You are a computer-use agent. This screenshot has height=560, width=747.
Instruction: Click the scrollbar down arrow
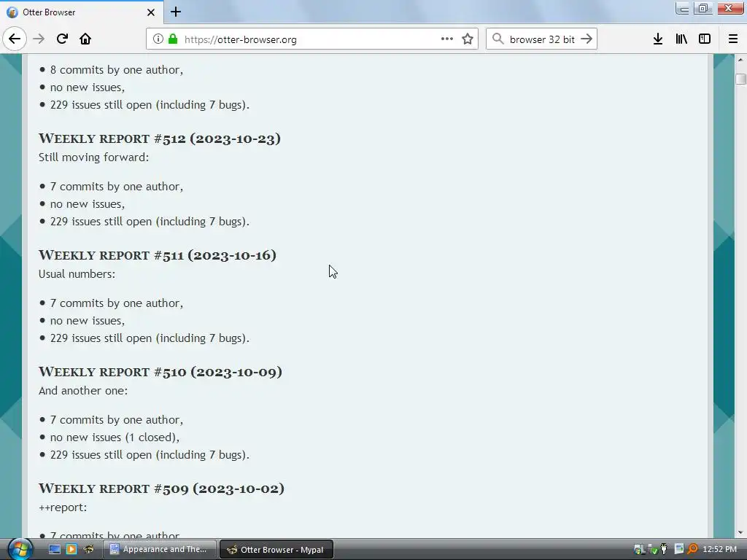pyautogui.click(x=740, y=532)
